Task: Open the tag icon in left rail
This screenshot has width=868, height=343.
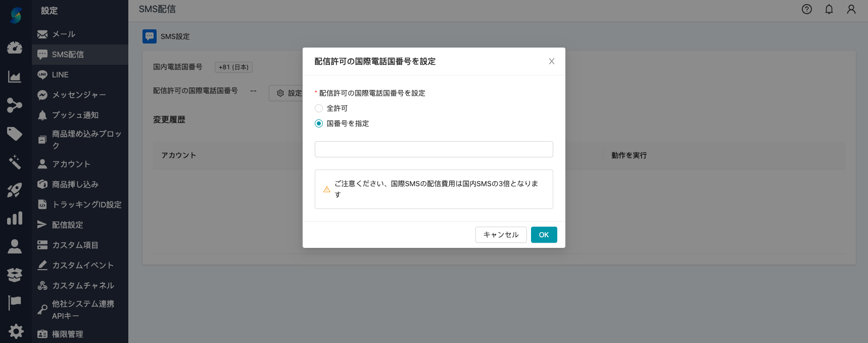Action: (15, 134)
